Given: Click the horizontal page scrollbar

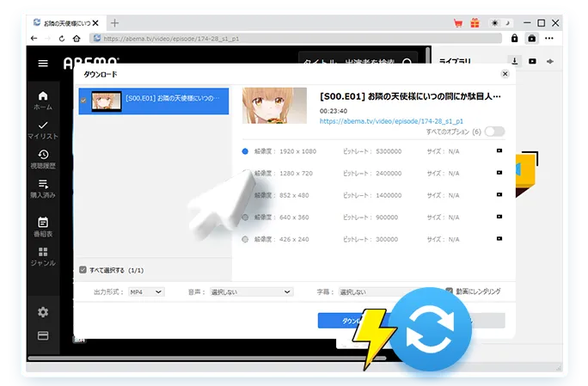Looking at the screenshot, I should coord(206,358).
